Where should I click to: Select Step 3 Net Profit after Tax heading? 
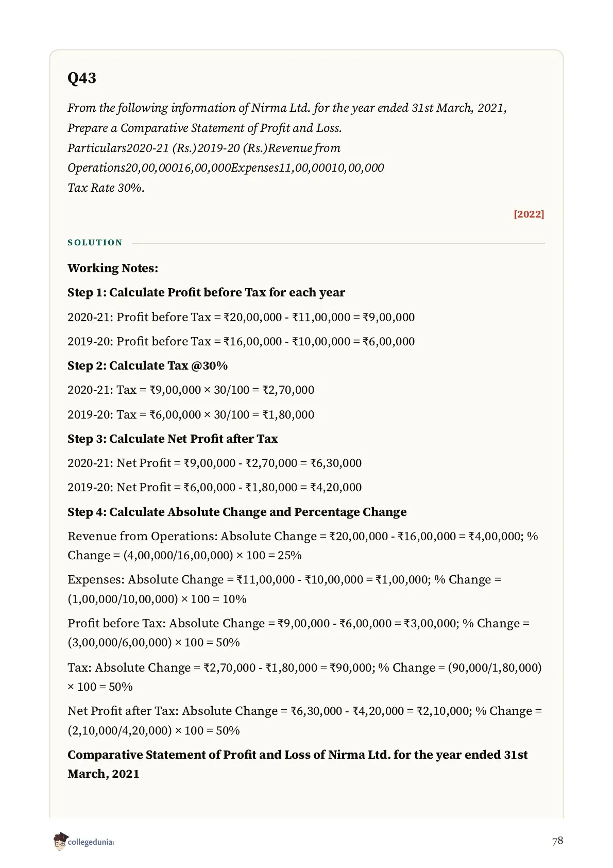173,439
